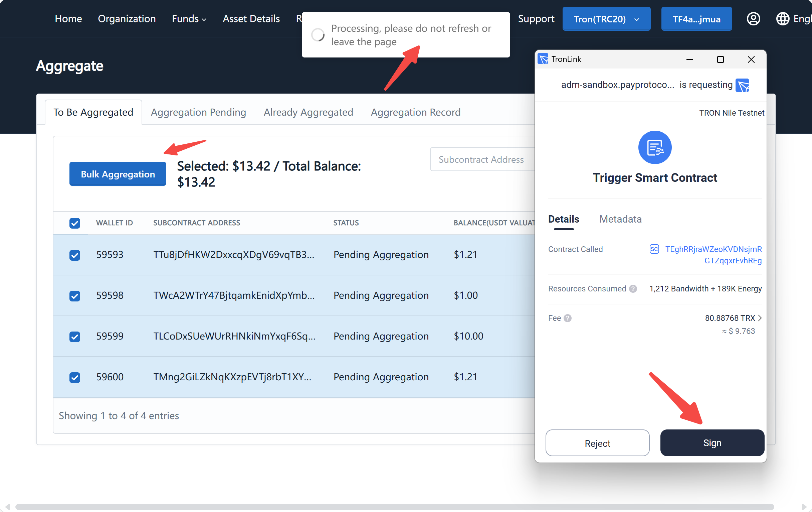Switch to the Aggregation Pending tab
This screenshot has height=512, width=812.
point(198,112)
